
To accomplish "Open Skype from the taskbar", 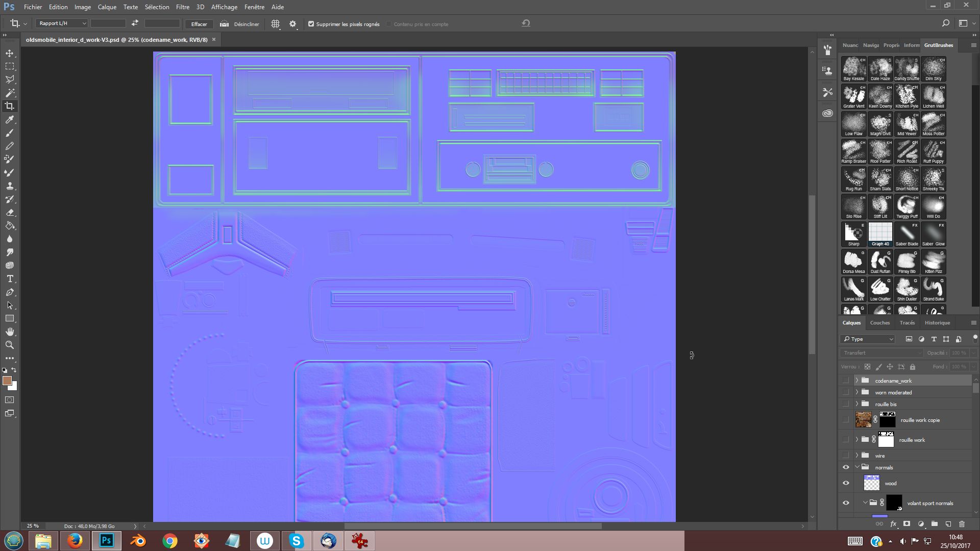I will coord(296,541).
